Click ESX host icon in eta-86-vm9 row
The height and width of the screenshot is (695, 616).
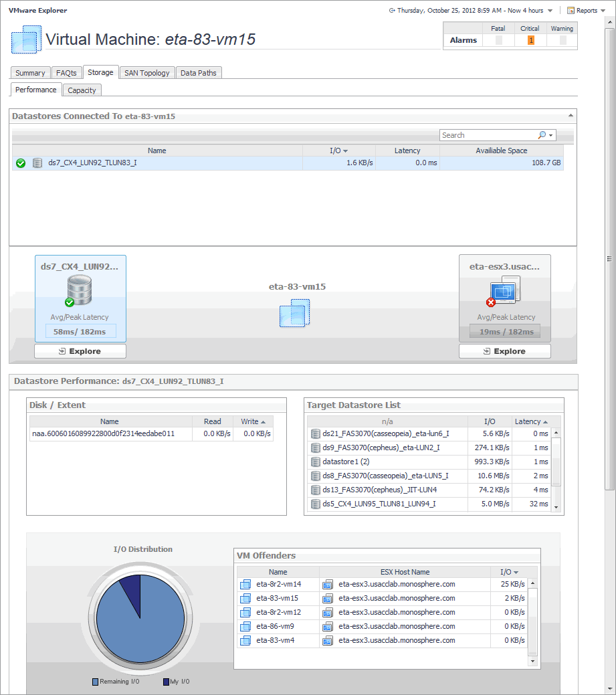click(x=328, y=626)
